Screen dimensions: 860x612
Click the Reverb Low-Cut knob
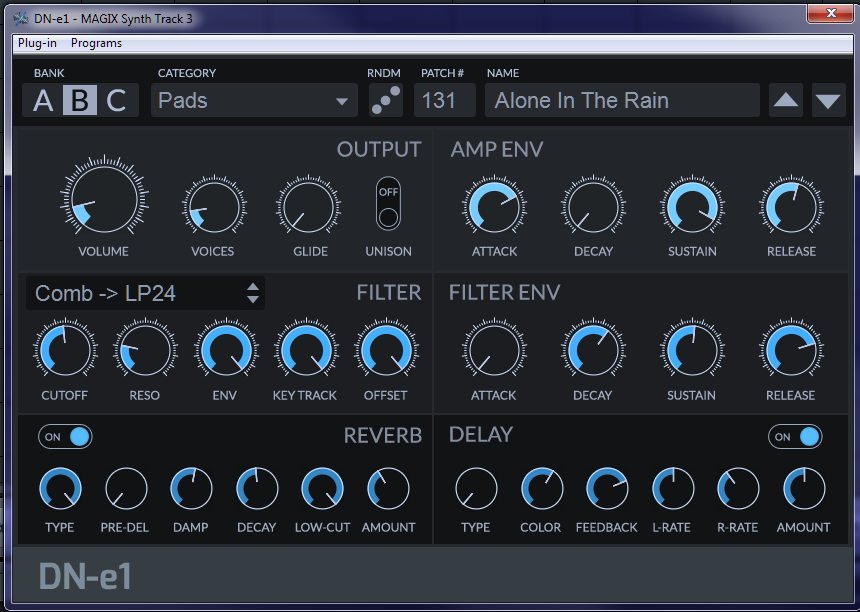(322, 488)
